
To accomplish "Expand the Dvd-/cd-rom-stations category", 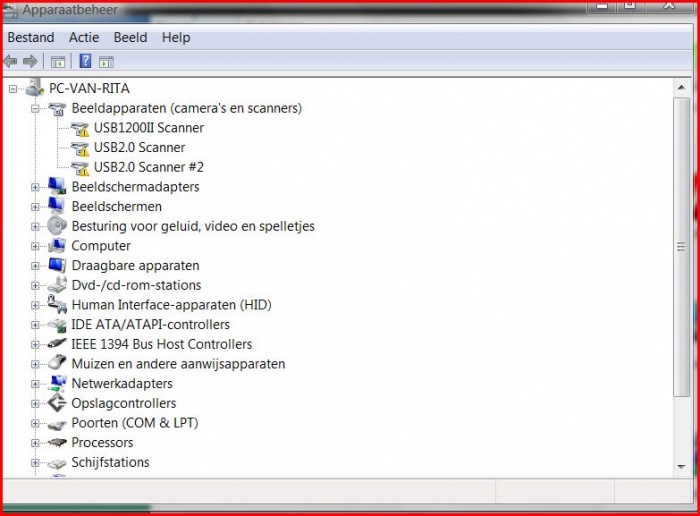I will (35, 285).
